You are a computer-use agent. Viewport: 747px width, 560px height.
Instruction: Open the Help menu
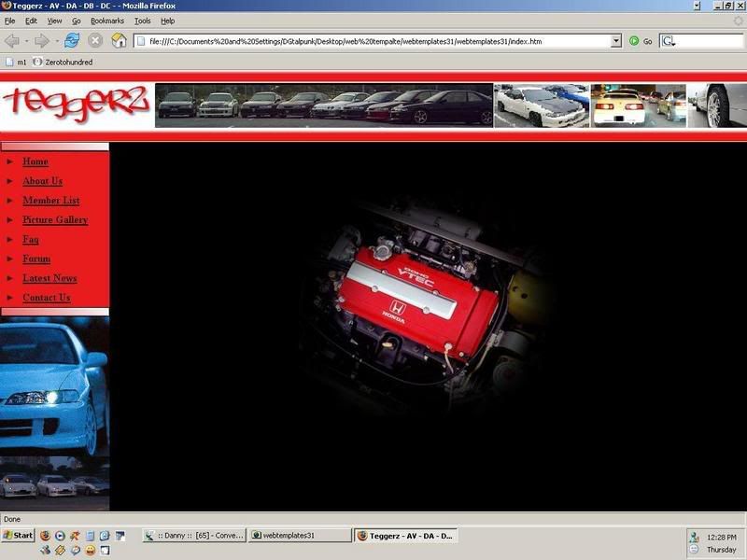168,21
